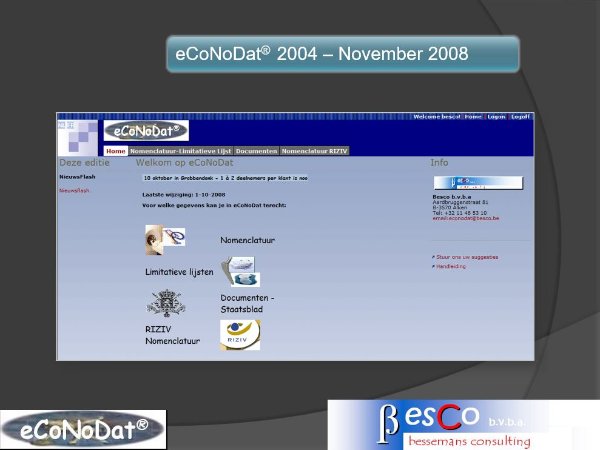
Task: Open the Handleiding link
Action: 451,266
